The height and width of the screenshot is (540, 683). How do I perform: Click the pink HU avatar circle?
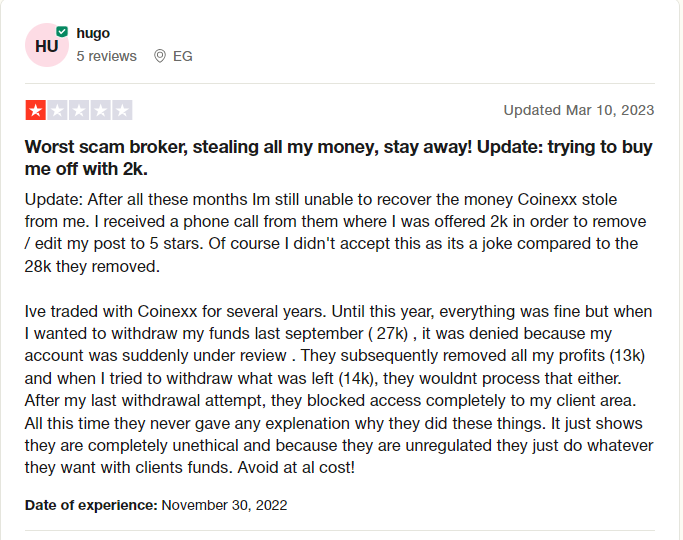pyautogui.click(x=47, y=45)
